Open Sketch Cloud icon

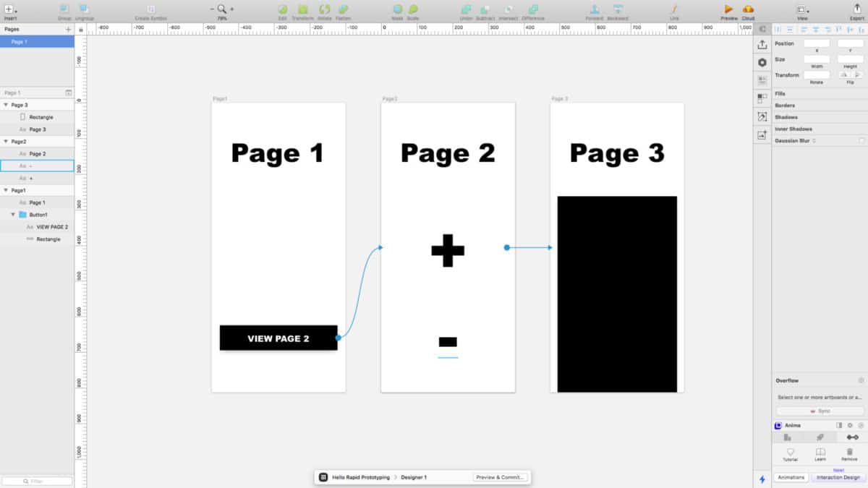point(748,9)
